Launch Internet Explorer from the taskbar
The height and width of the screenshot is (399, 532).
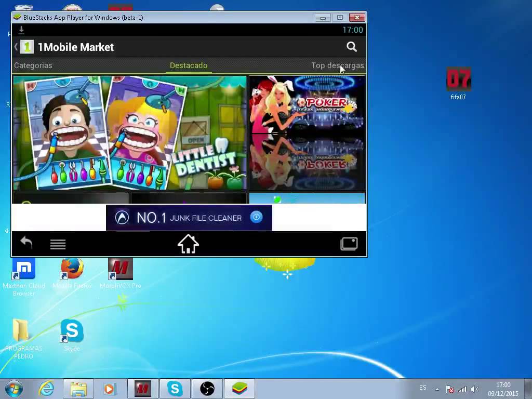pos(46,389)
